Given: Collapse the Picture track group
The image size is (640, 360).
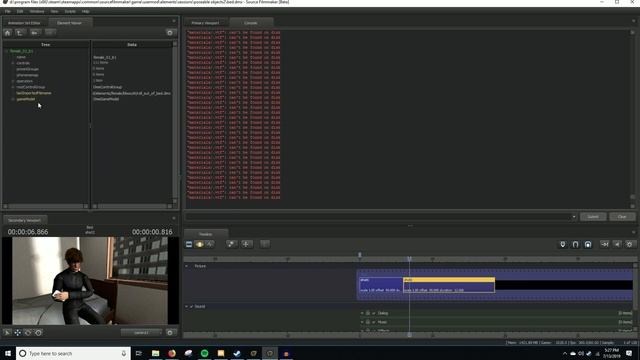Looking at the screenshot, I should point(187,266).
